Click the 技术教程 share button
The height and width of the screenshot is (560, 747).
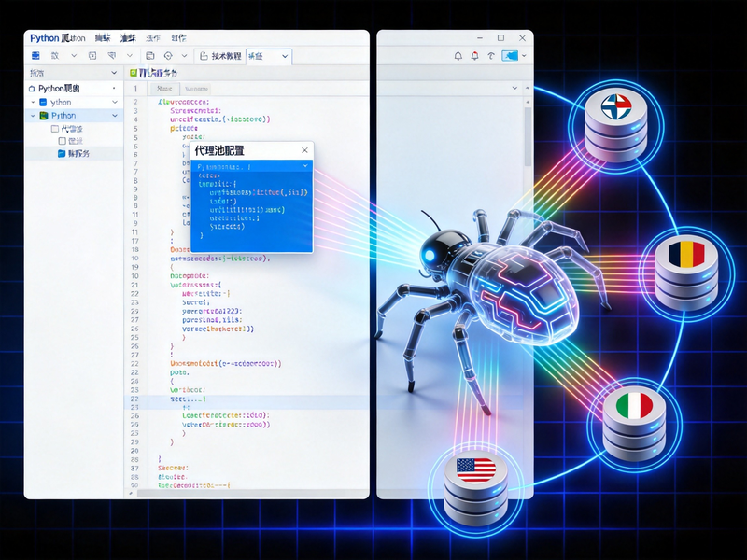click(x=220, y=56)
